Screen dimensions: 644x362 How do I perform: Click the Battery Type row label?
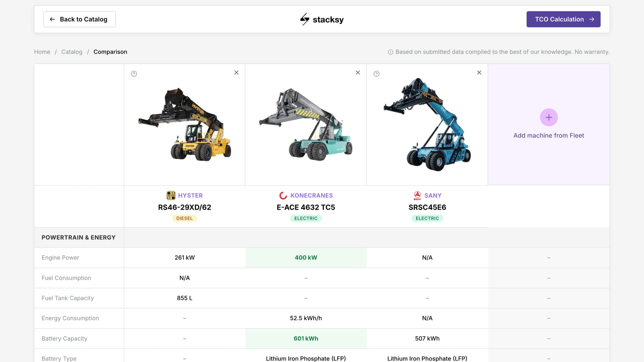tap(59, 358)
